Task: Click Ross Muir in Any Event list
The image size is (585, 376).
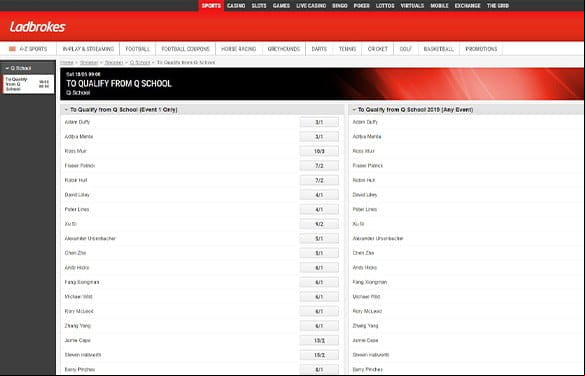Action: coord(363,151)
